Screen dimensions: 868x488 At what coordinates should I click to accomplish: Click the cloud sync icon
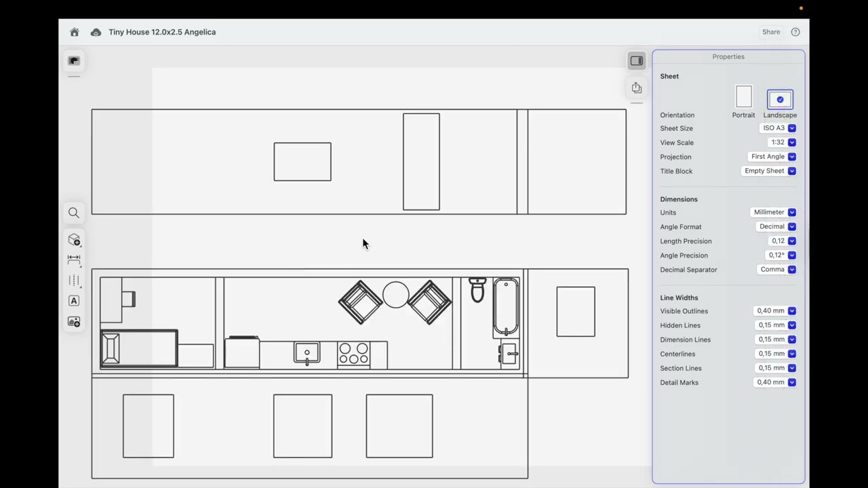(x=96, y=32)
